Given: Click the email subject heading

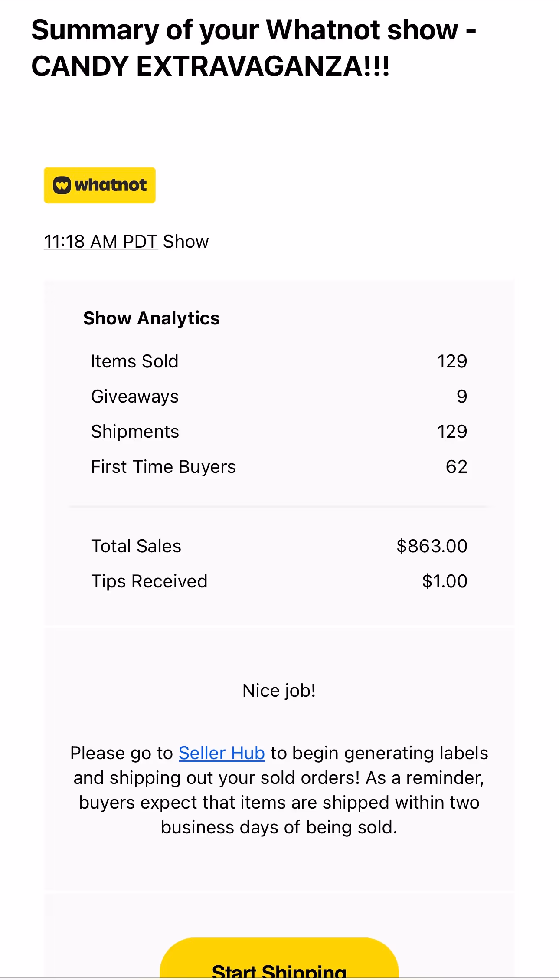Looking at the screenshot, I should point(253,48).
